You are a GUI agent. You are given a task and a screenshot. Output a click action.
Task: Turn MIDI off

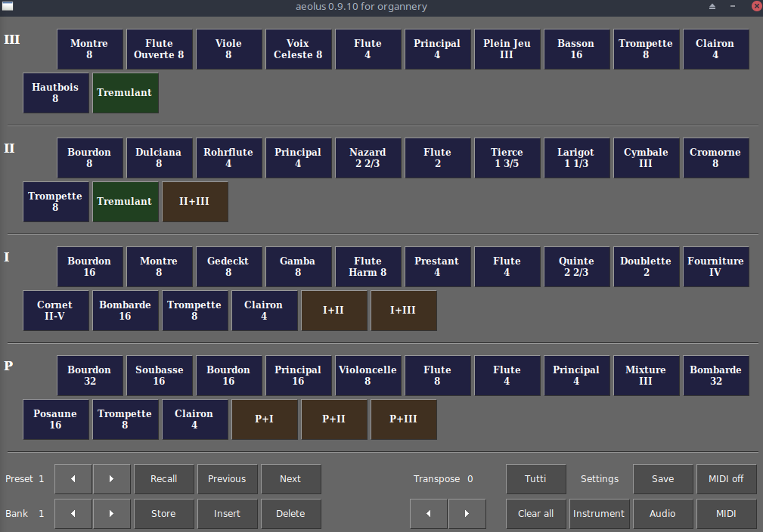[x=727, y=479]
